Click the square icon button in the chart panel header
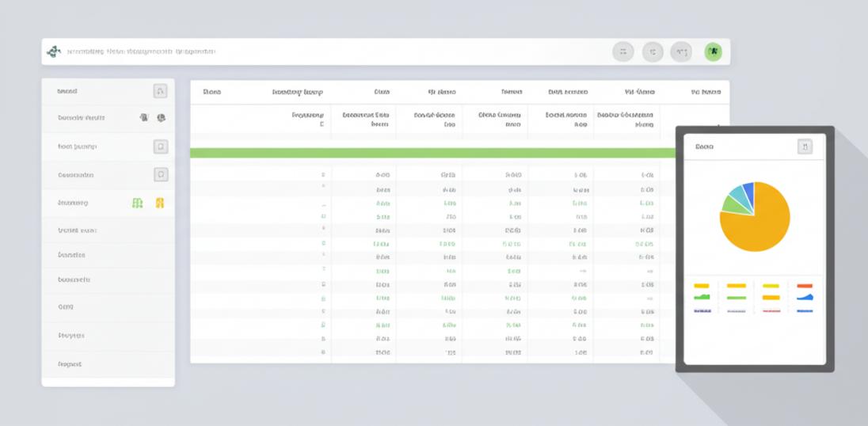Image resolution: width=868 pixels, height=426 pixels. [x=805, y=146]
